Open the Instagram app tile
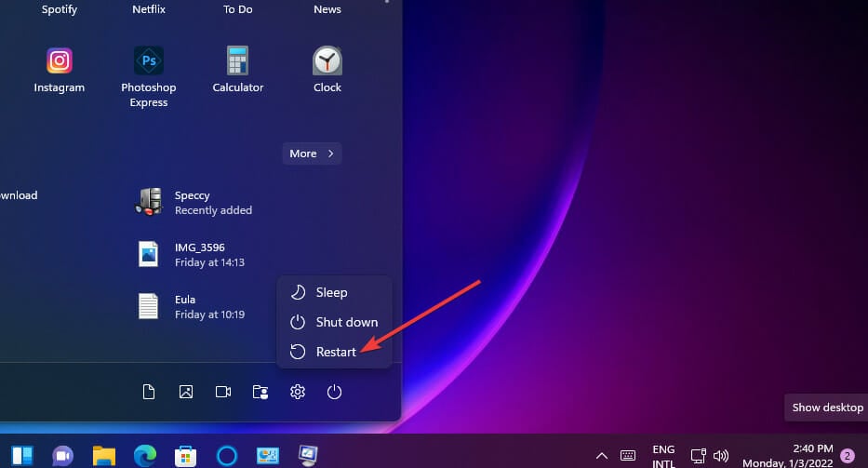This screenshot has height=468, width=868. point(60,71)
